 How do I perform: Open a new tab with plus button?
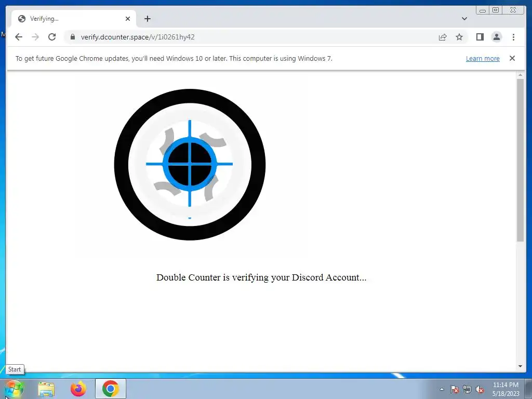point(147,19)
